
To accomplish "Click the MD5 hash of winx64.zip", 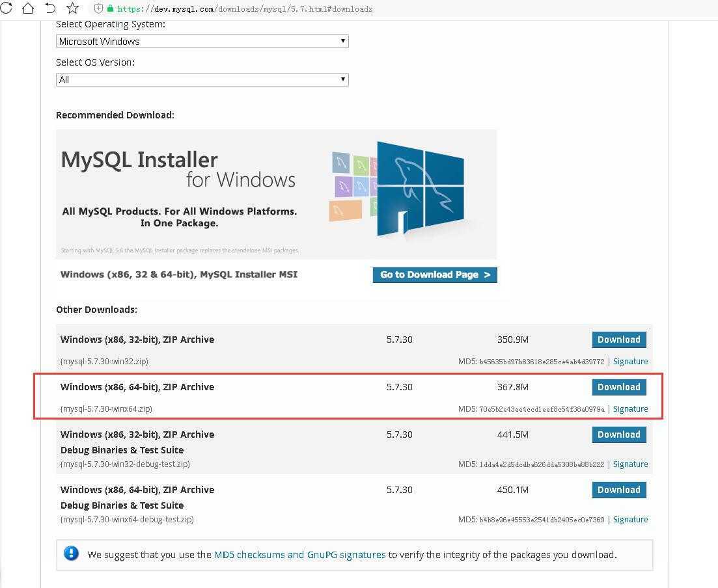I will pyautogui.click(x=542, y=409).
